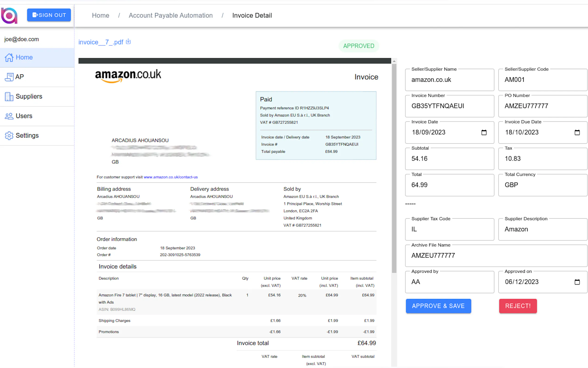The width and height of the screenshot is (588, 368).
Task: Click the London, EC2A 2FA address line
Action: point(300,211)
